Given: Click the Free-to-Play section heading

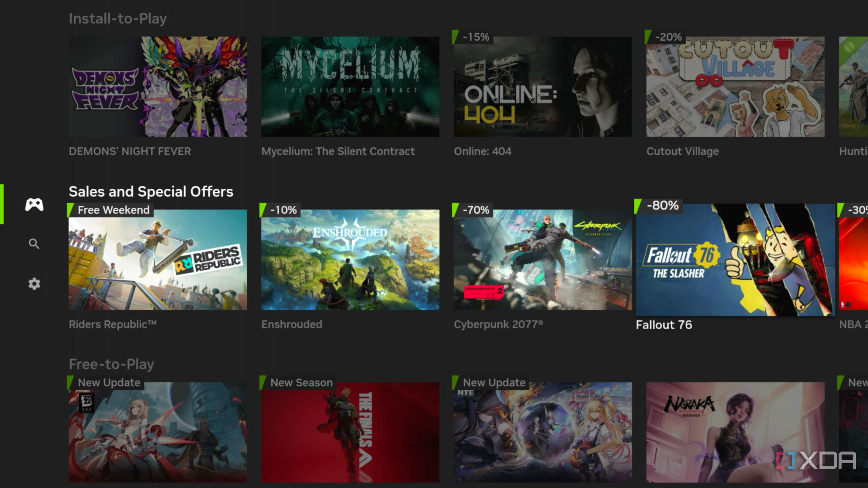Looking at the screenshot, I should pos(111,364).
